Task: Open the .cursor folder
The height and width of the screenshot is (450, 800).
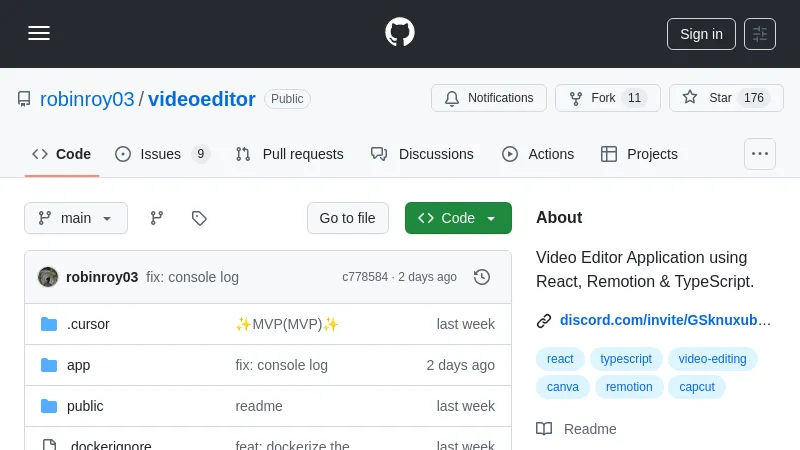Action: (88, 324)
